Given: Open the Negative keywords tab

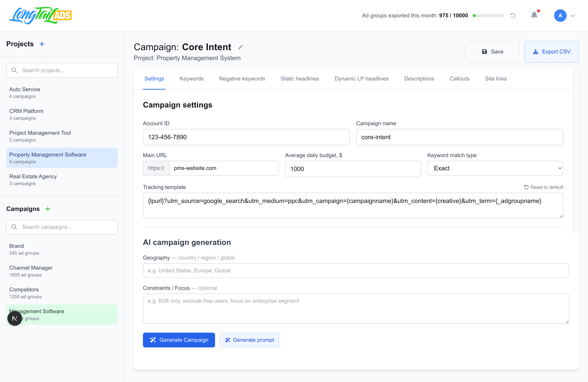Looking at the screenshot, I should point(242,79).
